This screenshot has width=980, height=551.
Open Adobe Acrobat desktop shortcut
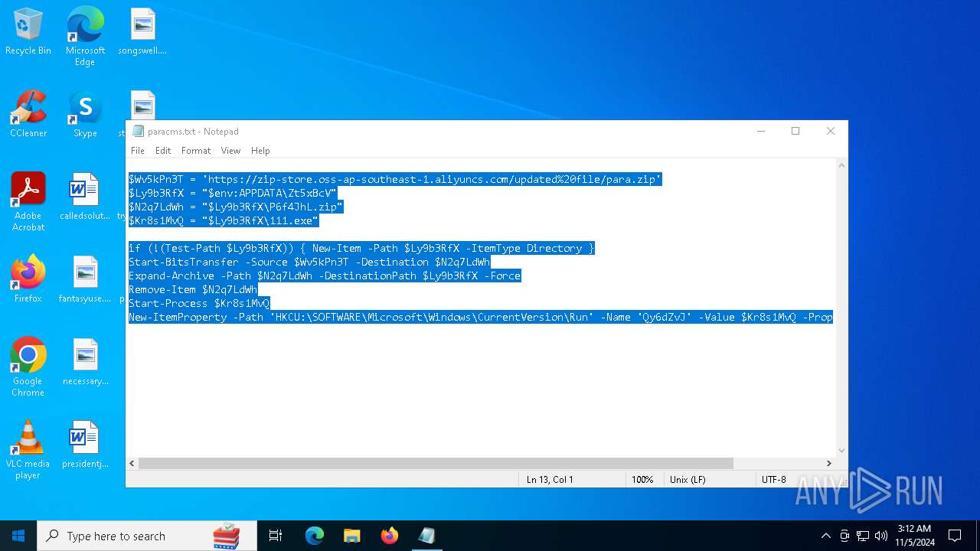pyautogui.click(x=28, y=202)
